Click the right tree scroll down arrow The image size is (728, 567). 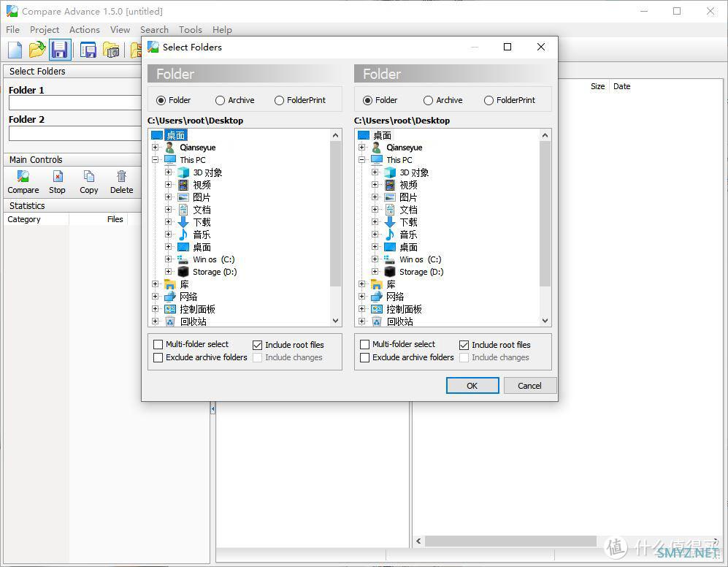coord(545,321)
